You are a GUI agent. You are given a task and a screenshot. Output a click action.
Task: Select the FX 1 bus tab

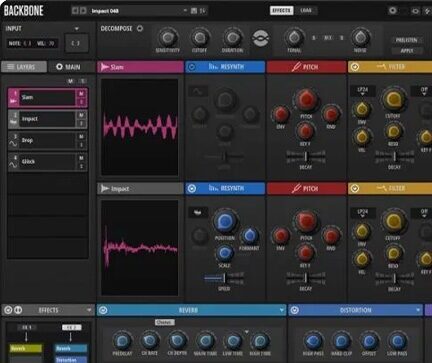[27, 328]
